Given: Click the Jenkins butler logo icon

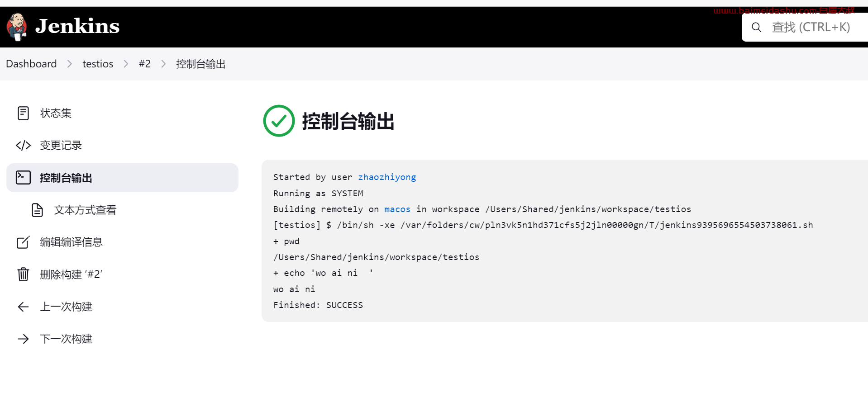Looking at the screenshot, I should [x=17, y=27].
